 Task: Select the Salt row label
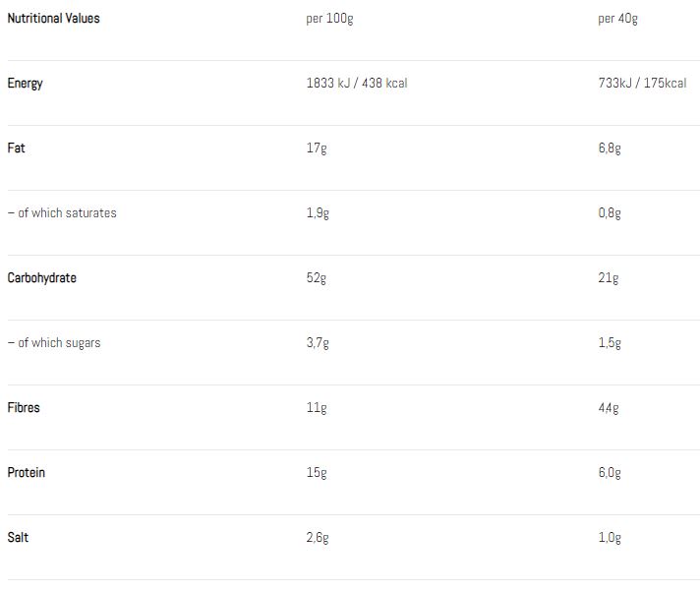point(18,538)
